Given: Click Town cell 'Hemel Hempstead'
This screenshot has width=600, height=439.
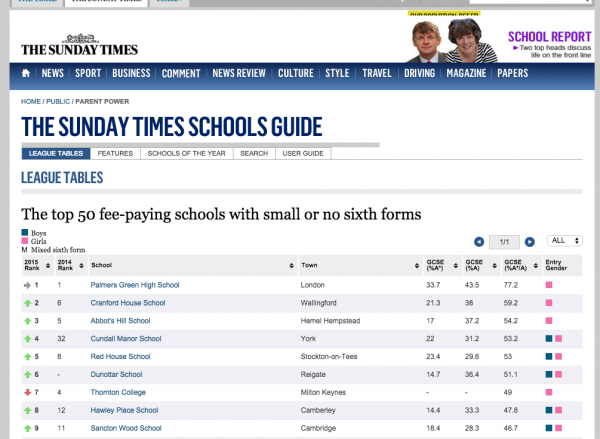Looking at the screenshot, I should (x=330, y=321).
